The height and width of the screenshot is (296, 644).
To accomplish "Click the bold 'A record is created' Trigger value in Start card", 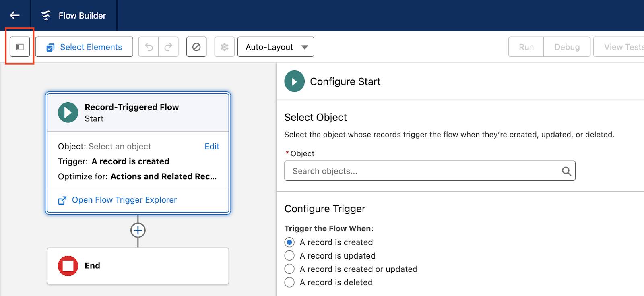I will click(130, 161).
